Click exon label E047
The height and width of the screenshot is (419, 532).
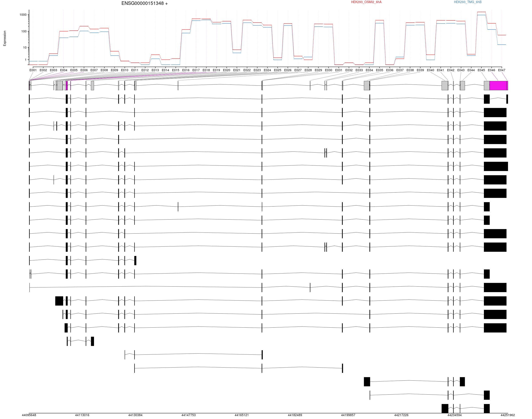[x=502, y=70]
